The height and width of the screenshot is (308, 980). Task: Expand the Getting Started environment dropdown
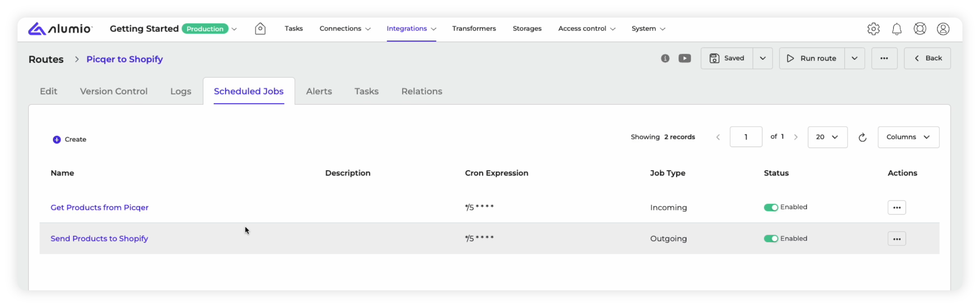[x=234, y=29]
